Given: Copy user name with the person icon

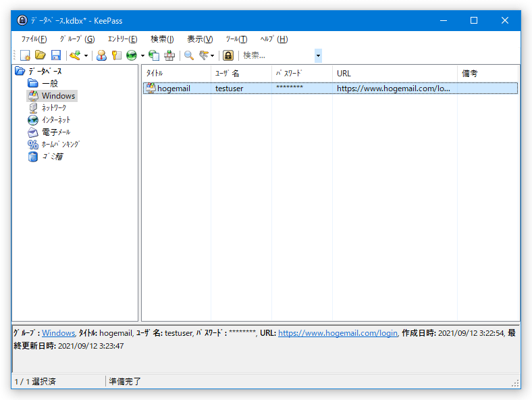Looking at the screenshot, I should point(101,55).
